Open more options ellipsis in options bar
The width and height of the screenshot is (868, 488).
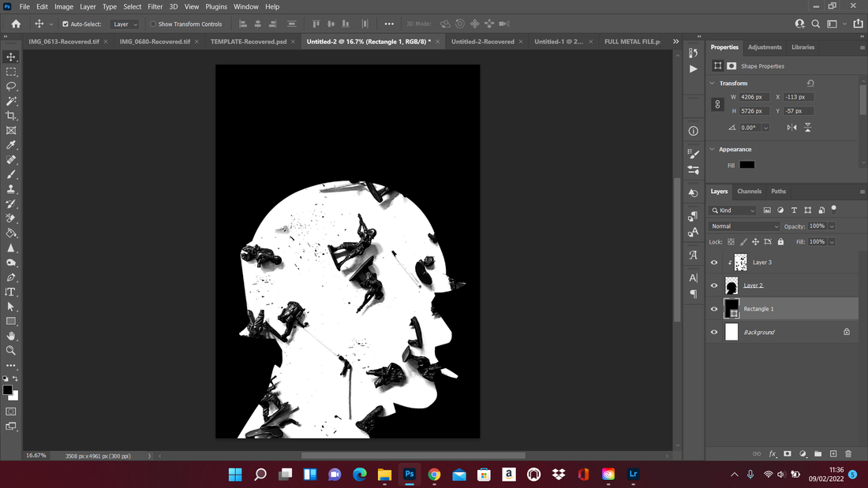(389, 24)
